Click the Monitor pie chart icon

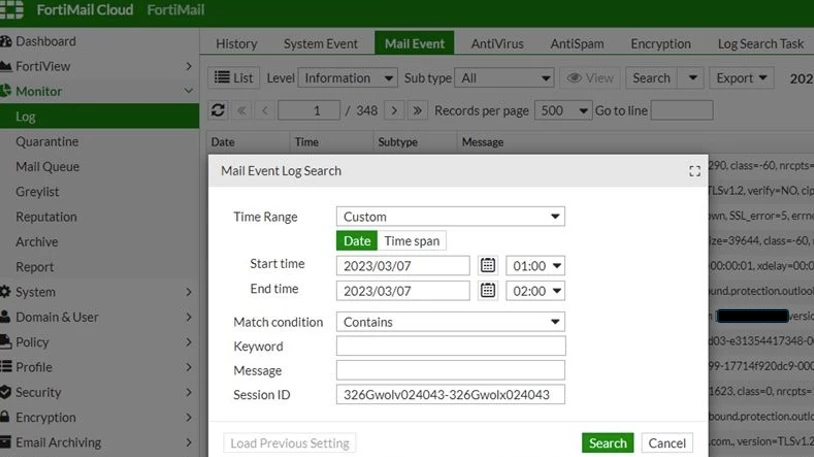pos(5,91)
